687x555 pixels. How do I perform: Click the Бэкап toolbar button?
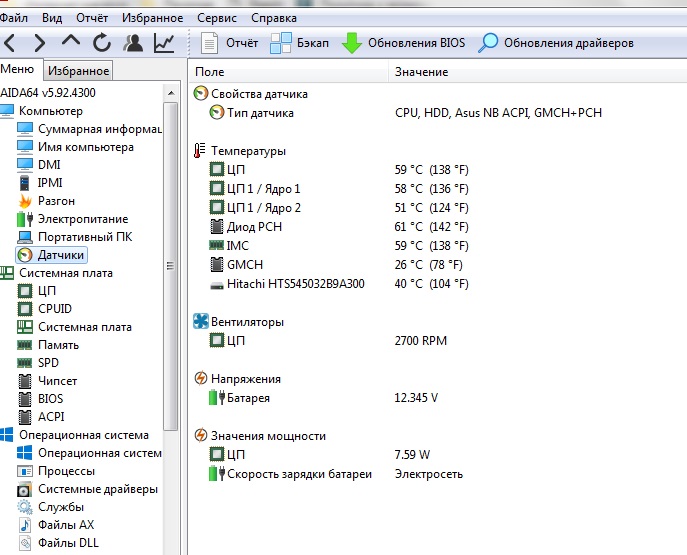pyautogui.click(x=300, y=43)
